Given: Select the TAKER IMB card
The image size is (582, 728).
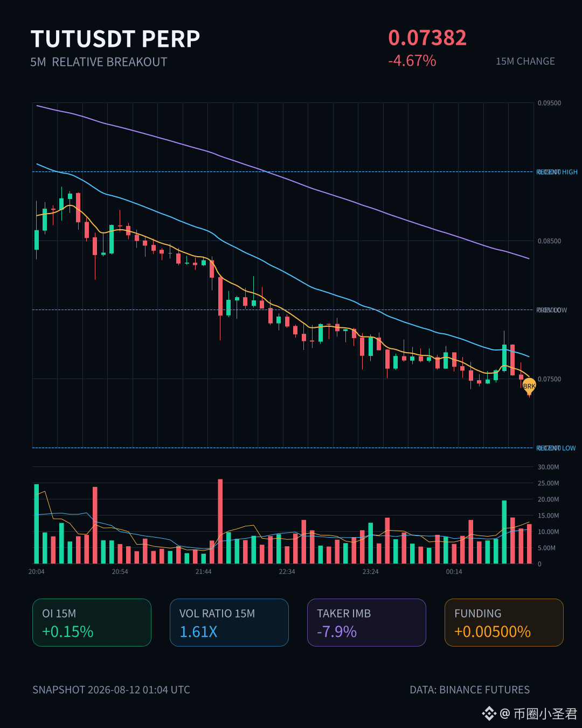Looking at the screenshot, I should [x=366, y=622].
